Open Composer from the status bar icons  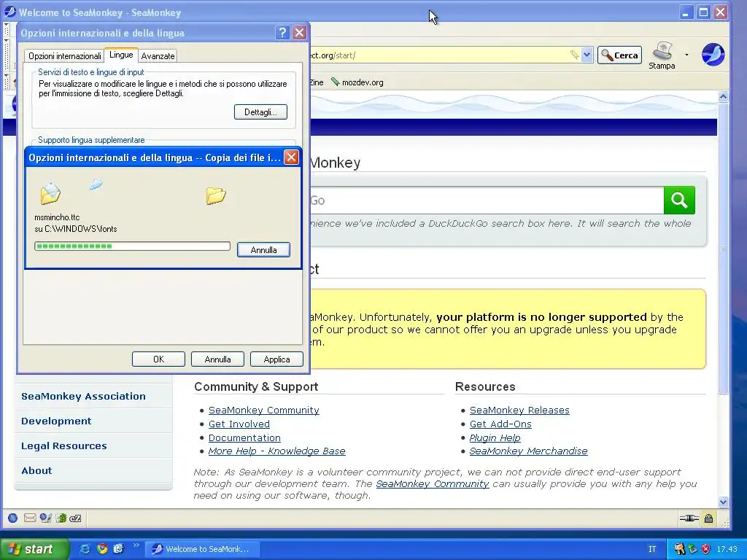click(x=46, y=518)
